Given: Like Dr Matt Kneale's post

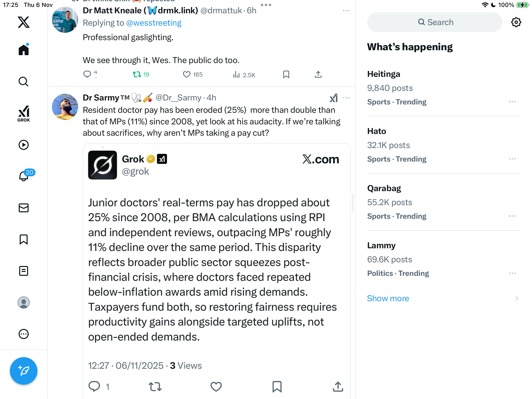Looking at the screenshot, I should point(187,74).
